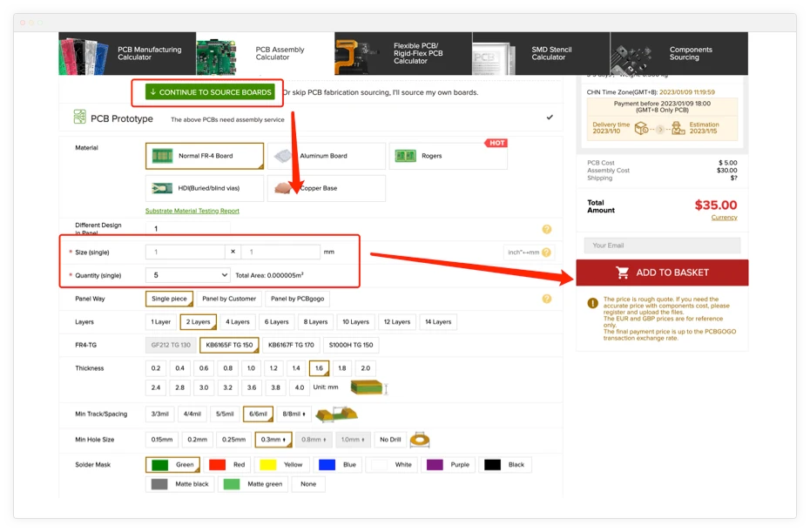Click the basket cart icon
This screenshot has height=532, width=810.
pyautogui.click(x=623, y=273)
